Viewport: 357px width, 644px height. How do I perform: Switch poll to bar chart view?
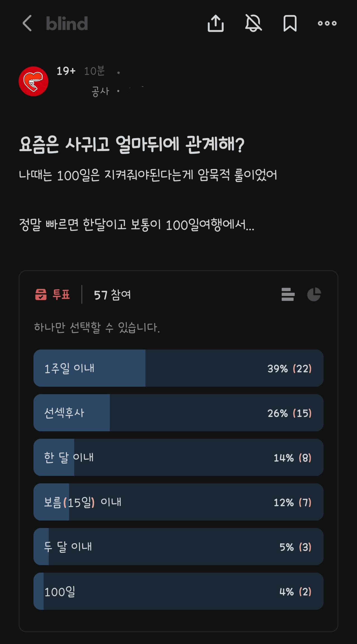[288, 295]
